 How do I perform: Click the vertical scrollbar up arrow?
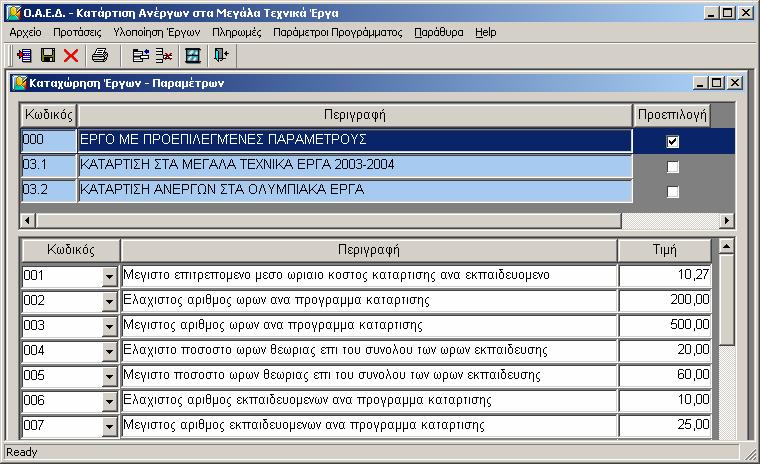coord(727,246)
